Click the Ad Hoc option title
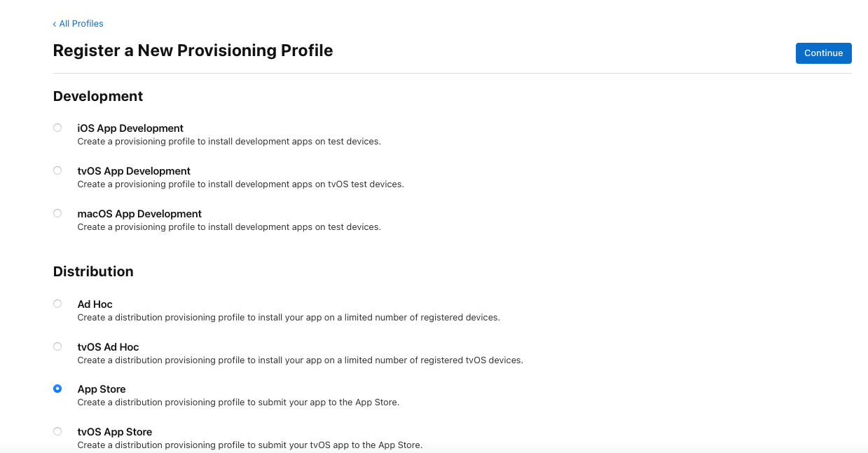 [x=95, y=304]
